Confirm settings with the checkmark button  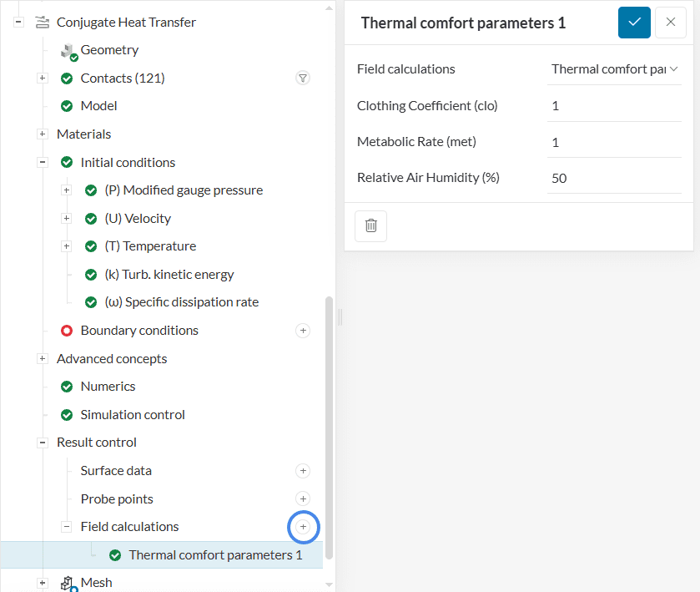click(634, 23)
